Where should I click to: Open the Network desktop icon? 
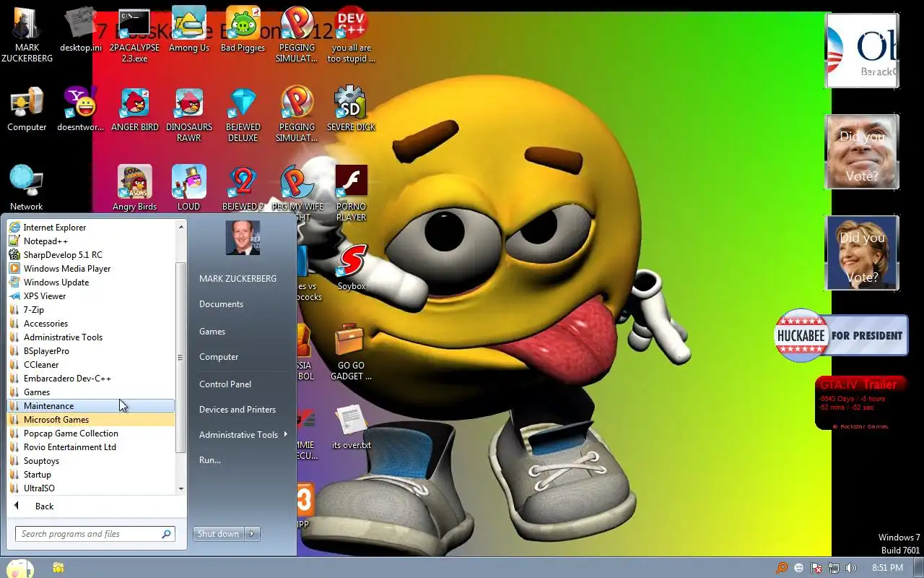pos(27,188)
